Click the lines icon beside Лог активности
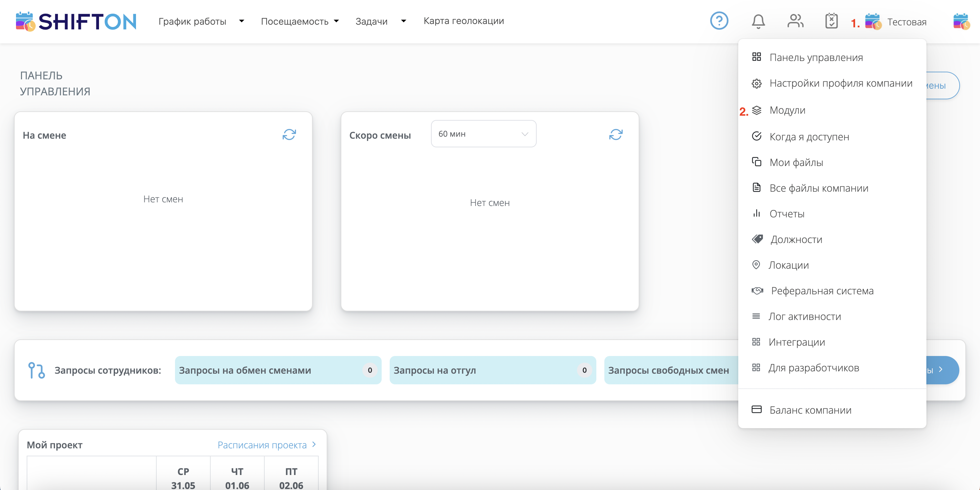The height and width of the screenshot is (490, 980). tap(756, 316)
